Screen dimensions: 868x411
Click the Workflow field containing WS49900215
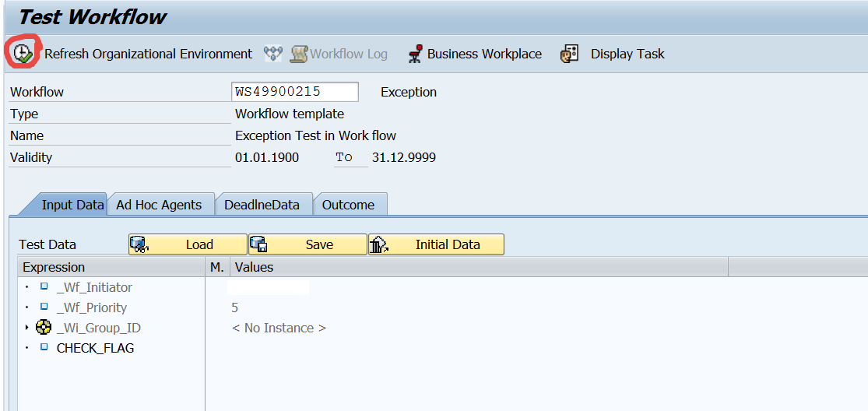point(294,92)
